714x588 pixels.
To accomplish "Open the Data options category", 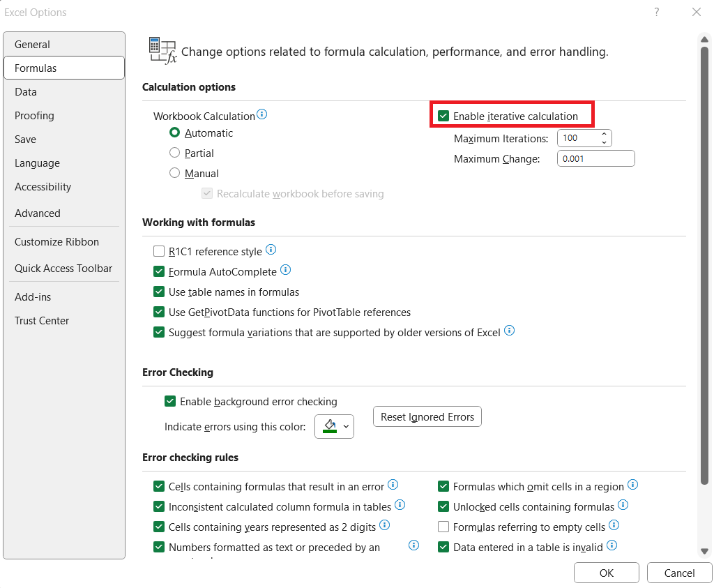I will pyautogui.click(x=64, y=91).
